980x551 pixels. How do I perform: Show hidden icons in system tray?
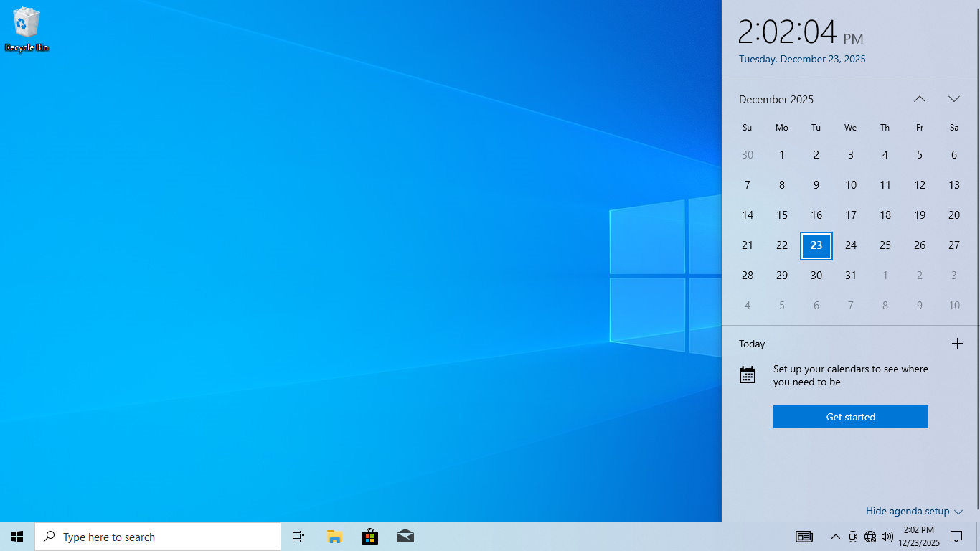(x=835, y=537)
